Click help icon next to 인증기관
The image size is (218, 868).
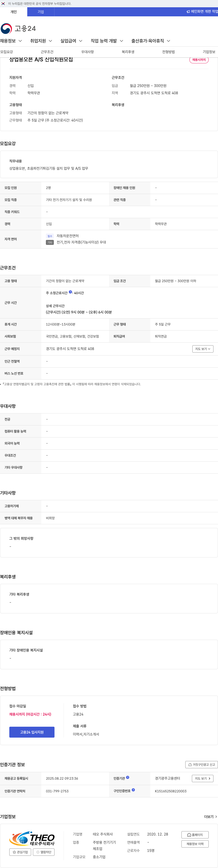point(127,778)
